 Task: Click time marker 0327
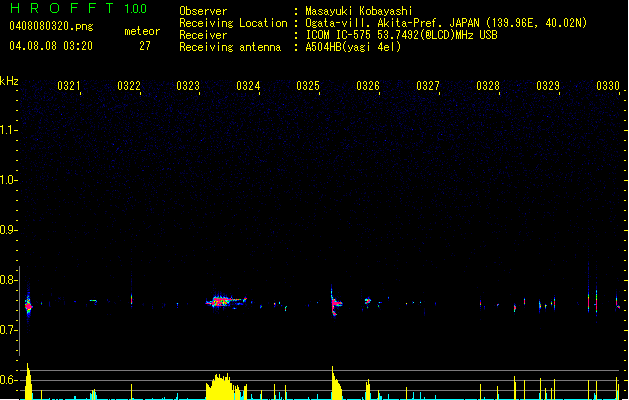tap(428, 86)
